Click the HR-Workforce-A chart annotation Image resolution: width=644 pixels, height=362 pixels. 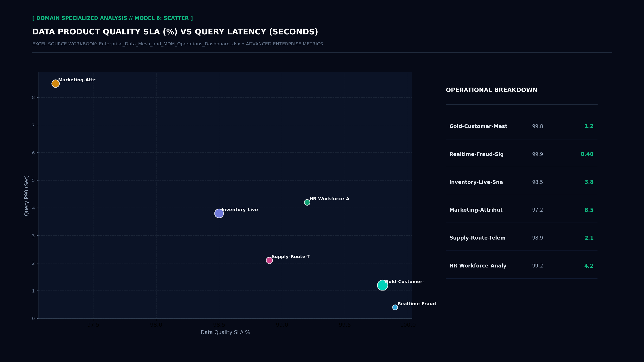(329, 199)
